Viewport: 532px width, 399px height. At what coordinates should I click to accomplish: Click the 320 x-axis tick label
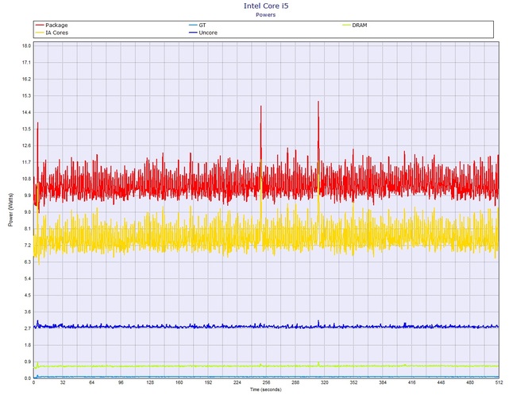coord(324,382)
